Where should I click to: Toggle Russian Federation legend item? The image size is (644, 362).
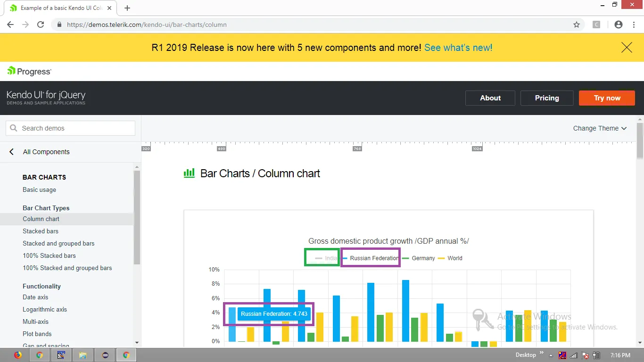[x=370, y=258]
